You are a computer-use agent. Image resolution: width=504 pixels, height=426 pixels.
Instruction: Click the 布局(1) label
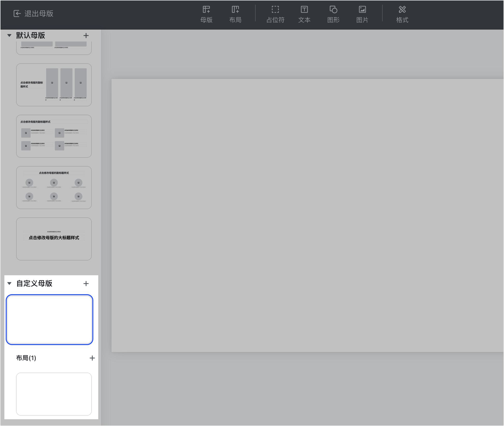26,358
